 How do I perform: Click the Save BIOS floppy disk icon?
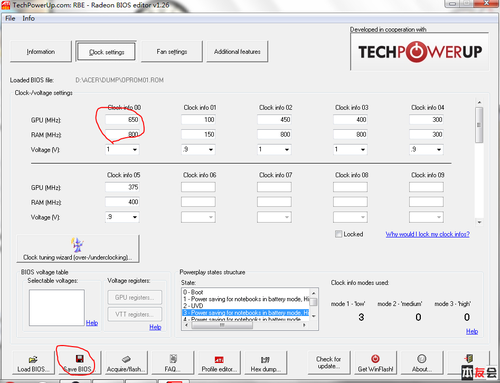80,359
